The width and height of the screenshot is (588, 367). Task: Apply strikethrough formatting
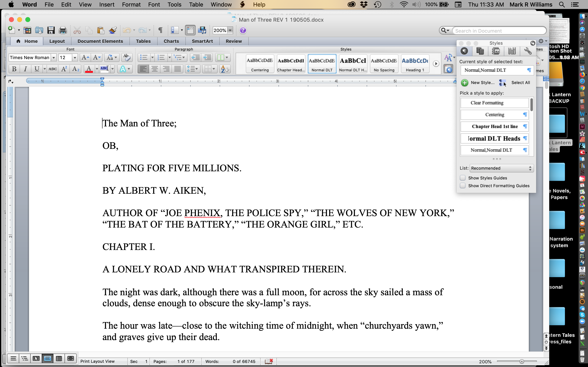(52, 69)
